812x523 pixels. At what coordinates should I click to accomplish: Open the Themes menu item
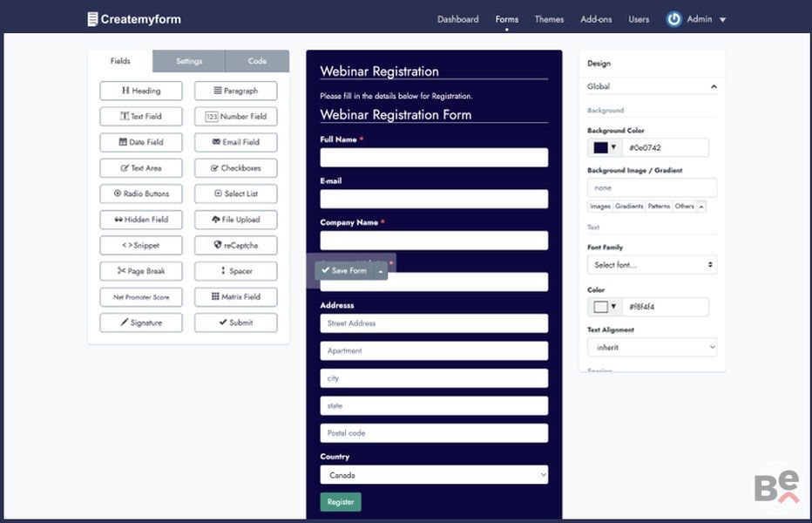click(x=549, y=19)
